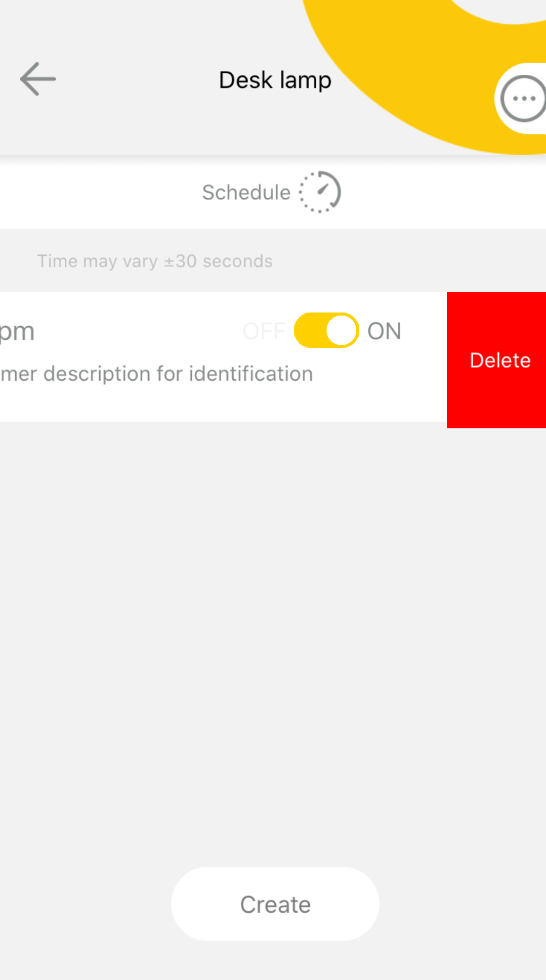
Task: Delete the swiped timer entry
Action: tap(499, 360)
